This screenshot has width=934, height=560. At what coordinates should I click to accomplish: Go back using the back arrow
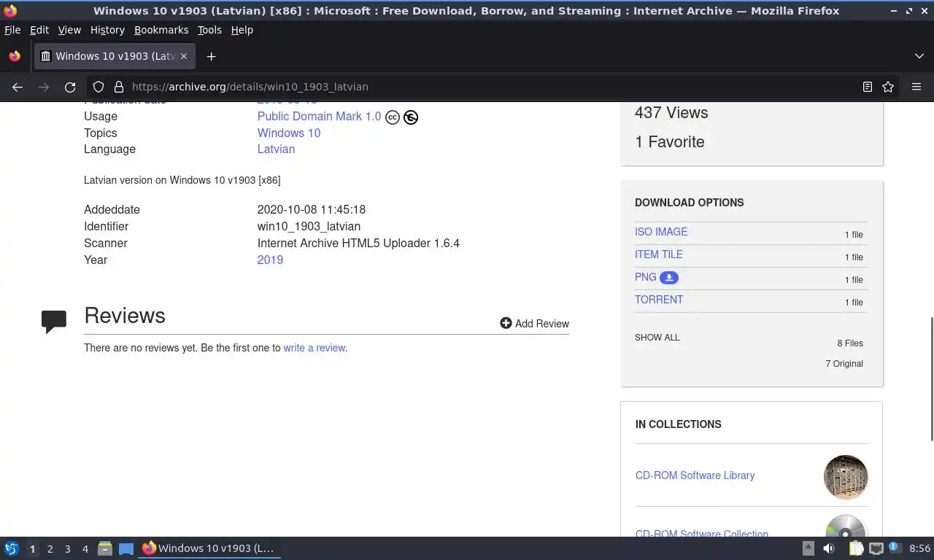[x=18, y=87]
